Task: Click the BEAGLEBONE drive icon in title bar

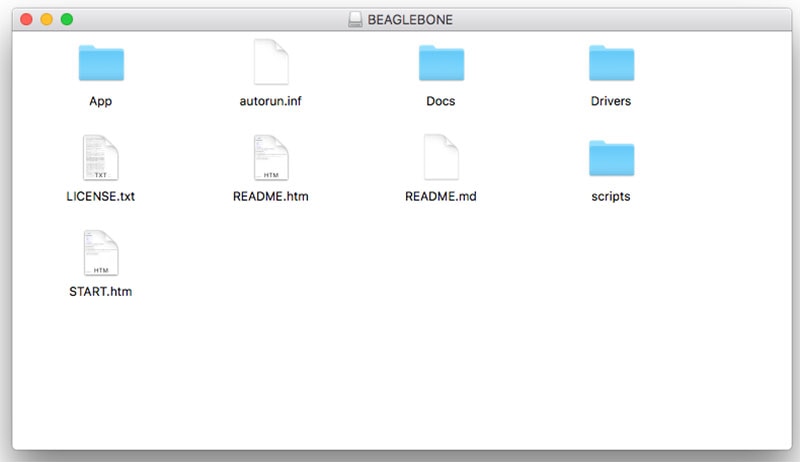Action: point(356,19)
